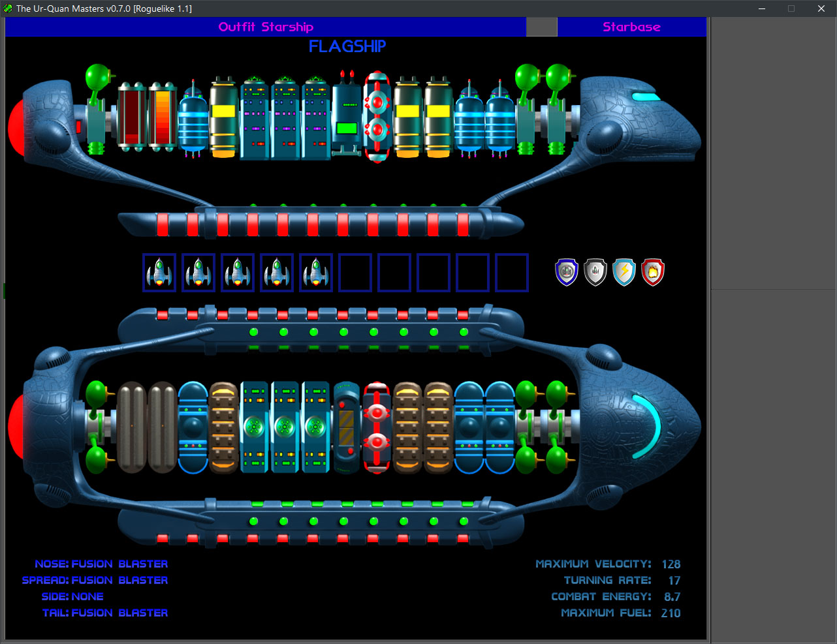Select the second planet lander icon

pyautogui.click(x=198, y=273)
